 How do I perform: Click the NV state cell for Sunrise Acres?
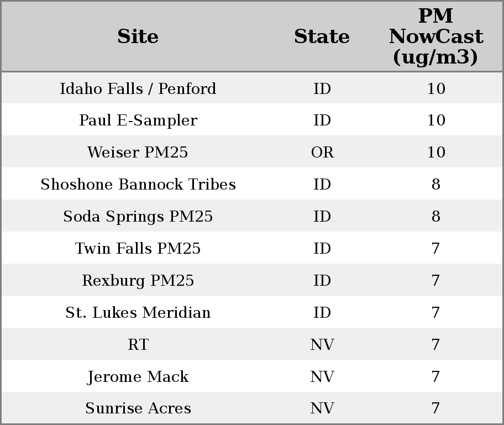click(322, 408)
